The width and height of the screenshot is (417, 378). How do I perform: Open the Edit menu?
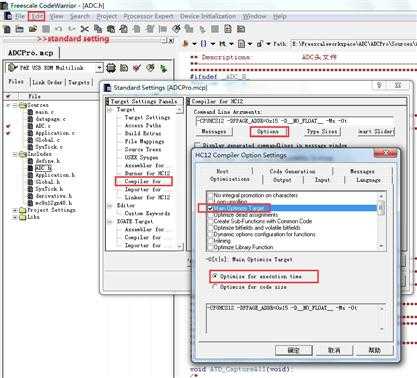(37, 16)
